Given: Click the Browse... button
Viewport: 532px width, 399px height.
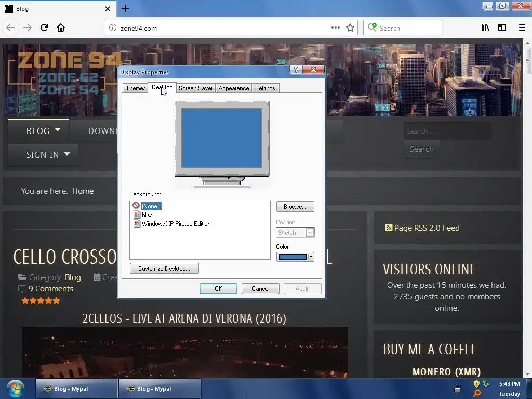Looking at the screenshot, I should pos(295,207).
